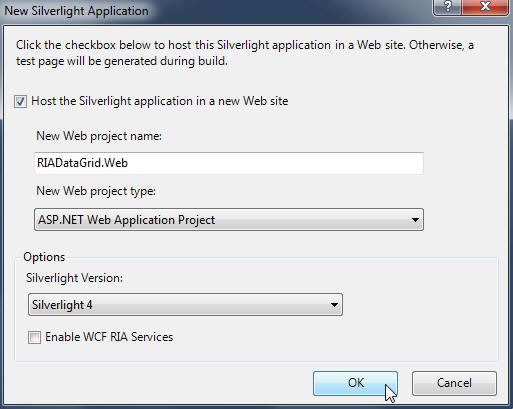The image size is (513, 409).
Task: Click the 'New Web project type:' label
Action: pyautogui.click(x=96, y=191)
